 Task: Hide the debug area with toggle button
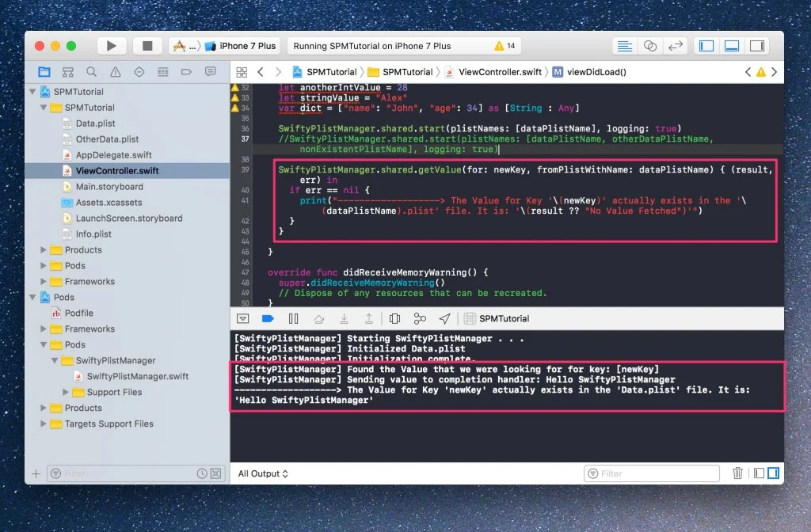click(x=242, y=318)
